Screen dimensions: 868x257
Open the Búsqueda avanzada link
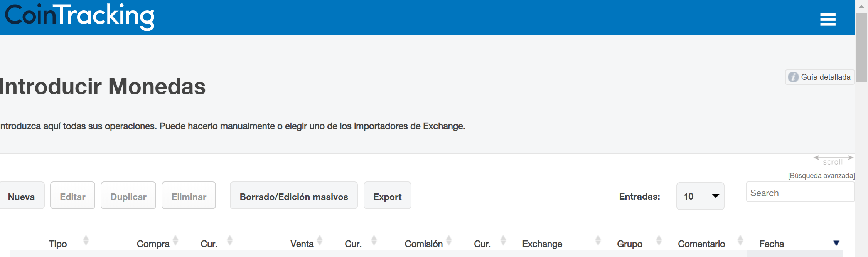pos(821,176)
